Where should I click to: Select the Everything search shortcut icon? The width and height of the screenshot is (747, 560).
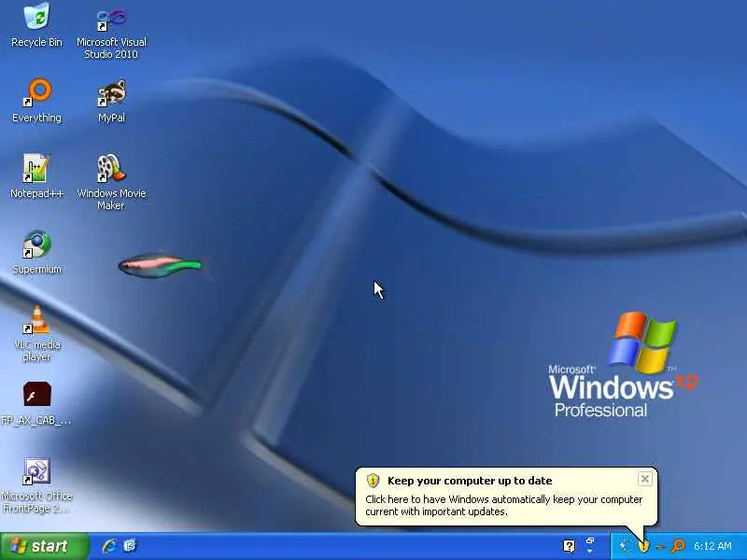click(x=36, y=101)
